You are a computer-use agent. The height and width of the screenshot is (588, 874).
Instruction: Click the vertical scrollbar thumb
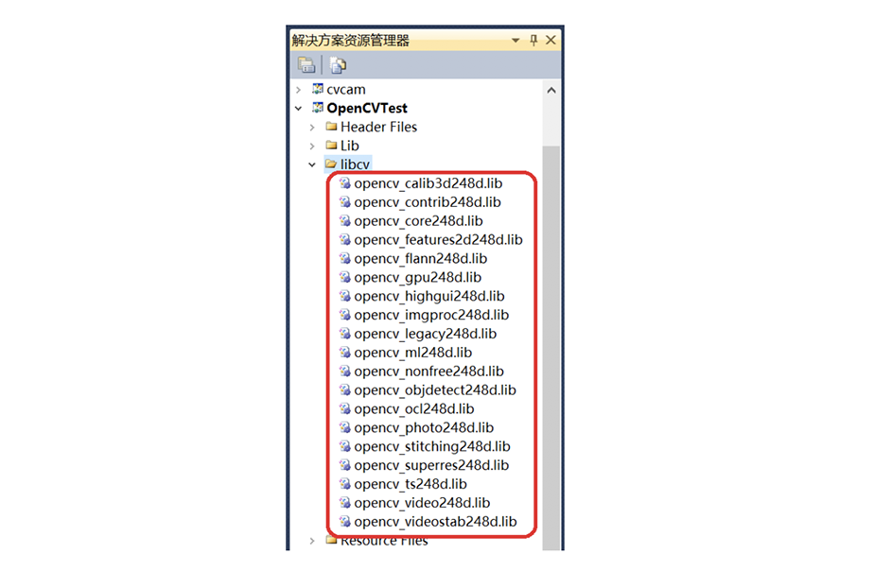(551, 348)
